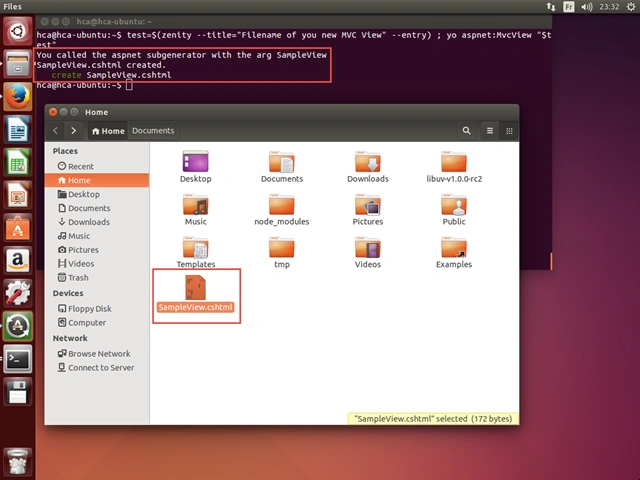The width and height of the screenshot is (640, 480).
Task: Select the Downloads folder in file view
Action: pyautogui.click(x=368, y=166)
